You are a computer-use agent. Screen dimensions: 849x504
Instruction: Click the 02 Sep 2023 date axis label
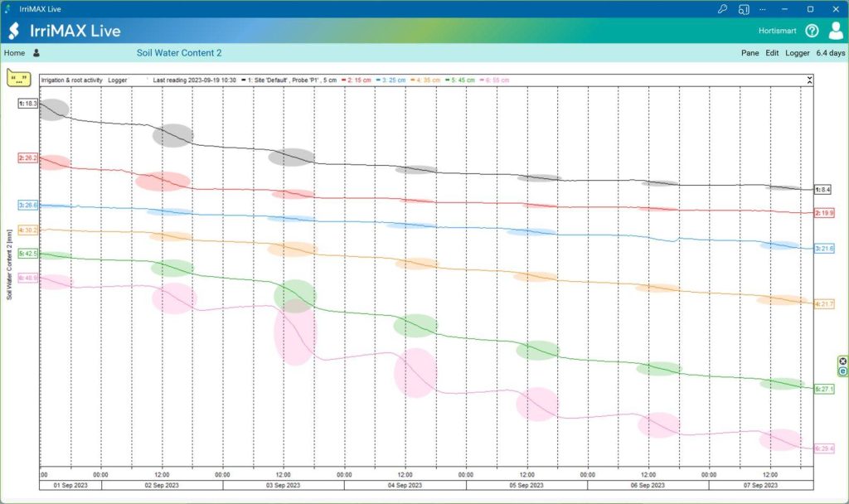click(x=162, y=485)
